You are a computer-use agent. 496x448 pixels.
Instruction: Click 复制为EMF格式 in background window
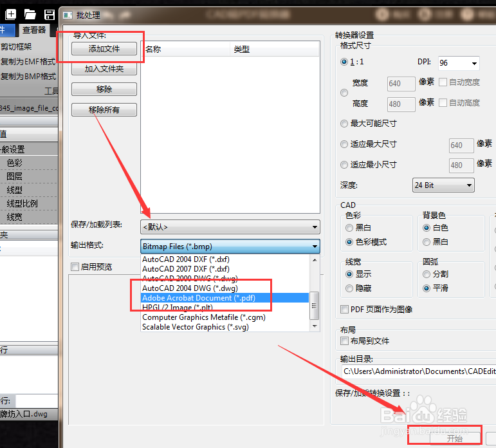pos(28,61)
